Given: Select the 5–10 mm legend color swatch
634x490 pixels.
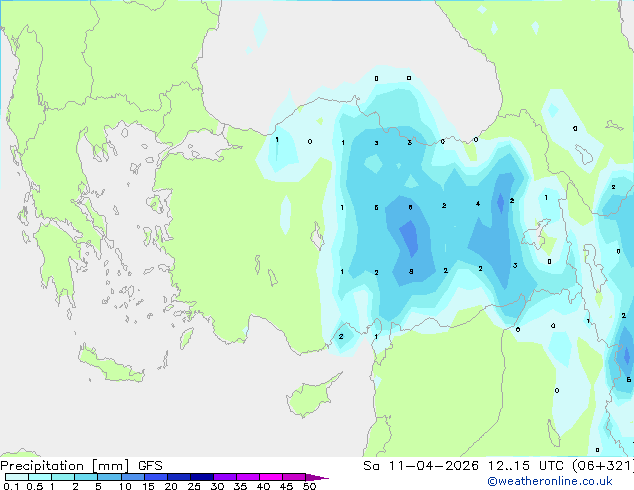Looking at the screenshot, I should (x=109, y=477).
